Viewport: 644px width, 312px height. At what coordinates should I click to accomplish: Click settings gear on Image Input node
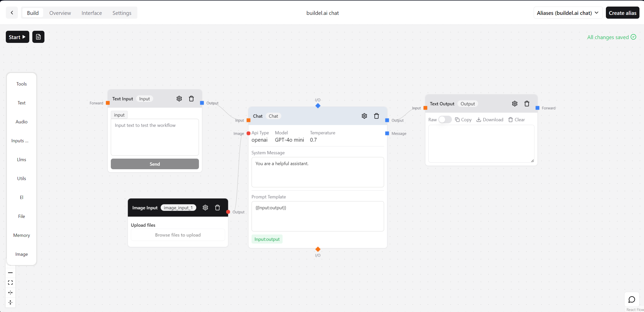point(205,208)
